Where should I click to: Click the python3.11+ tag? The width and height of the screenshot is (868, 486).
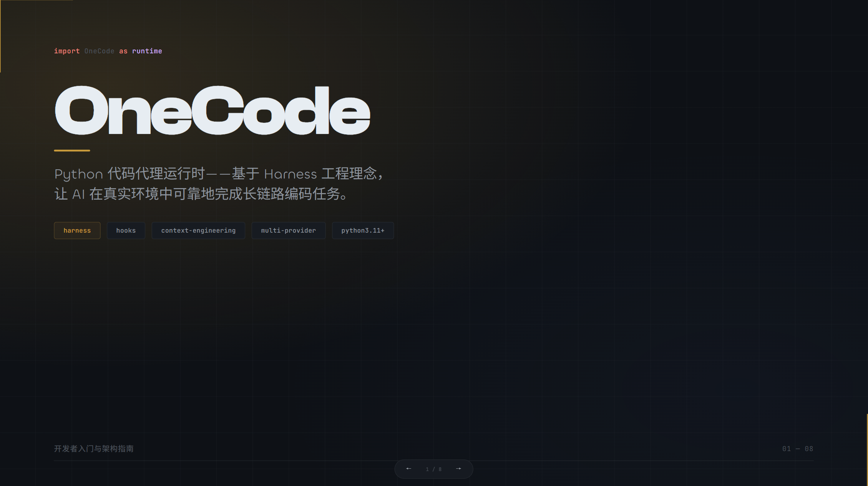[x=363, y=230]
